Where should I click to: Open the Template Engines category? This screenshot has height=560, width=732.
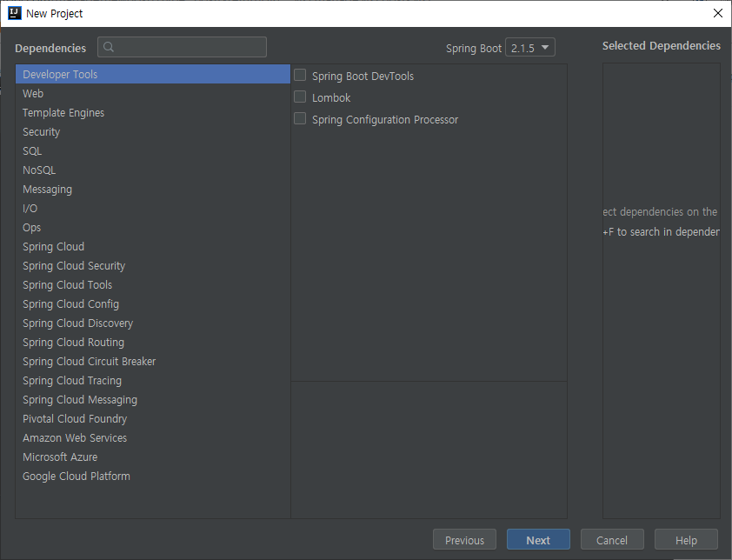tap(153, 112)
